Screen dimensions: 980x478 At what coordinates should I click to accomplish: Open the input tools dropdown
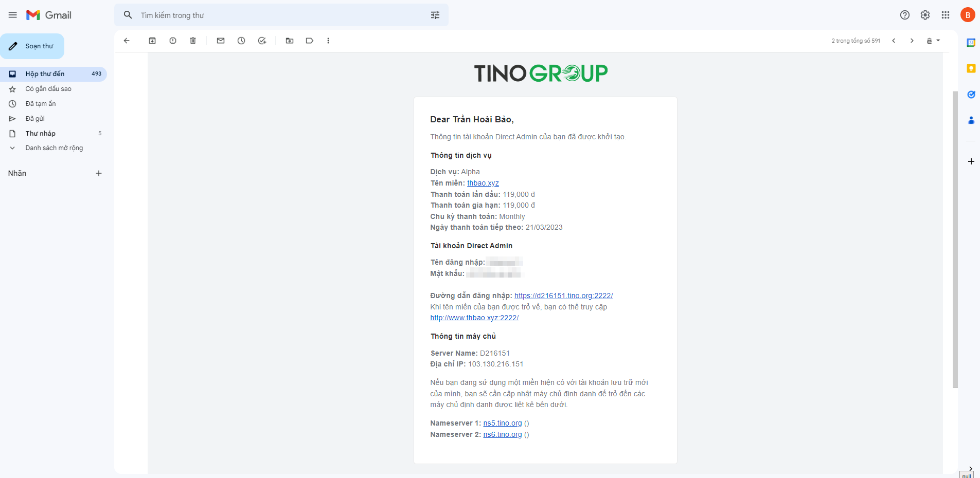coord(933,41)
